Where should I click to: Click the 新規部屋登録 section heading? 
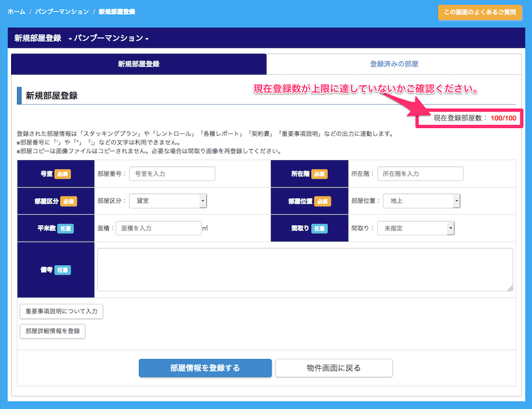coord(52,95)
